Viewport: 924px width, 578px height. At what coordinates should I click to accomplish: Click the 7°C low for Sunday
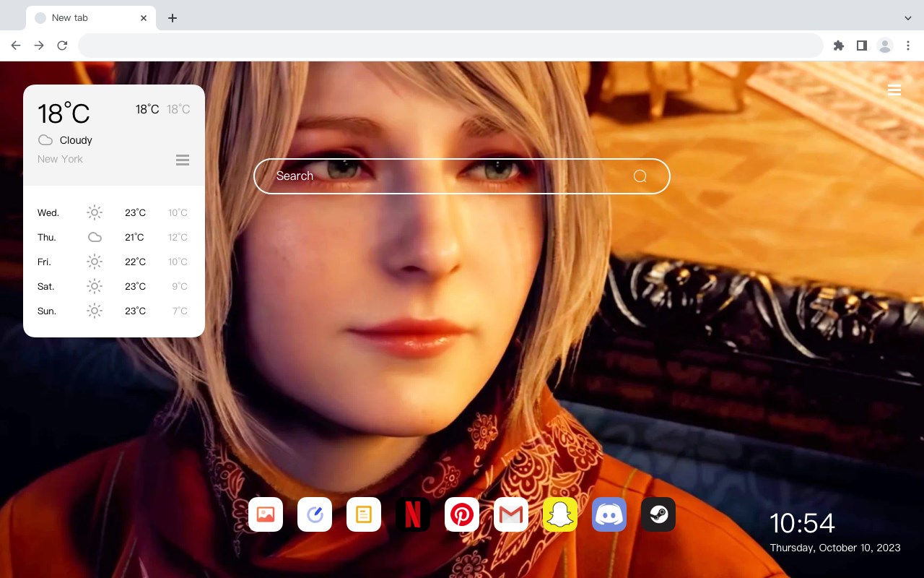click(180, 311)
